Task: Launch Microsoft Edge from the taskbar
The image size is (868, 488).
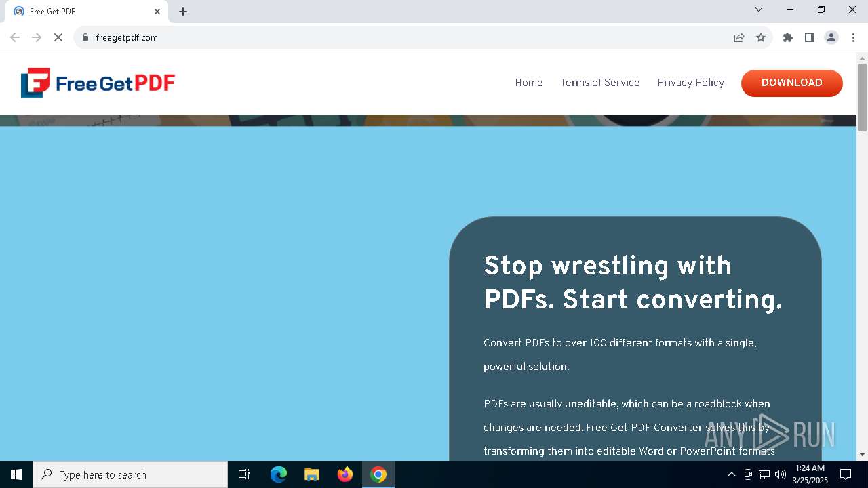Action: 279,474
